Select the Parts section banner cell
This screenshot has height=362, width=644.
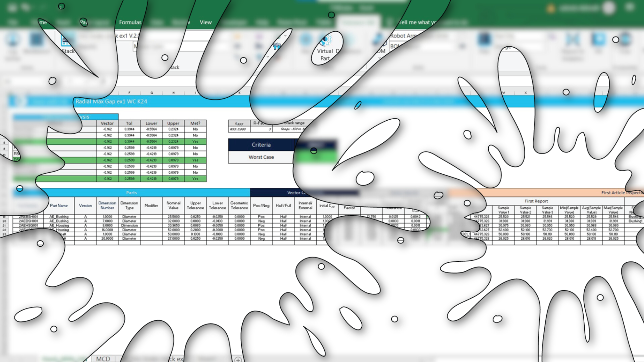pyautogui.click(x=131, y=193)
